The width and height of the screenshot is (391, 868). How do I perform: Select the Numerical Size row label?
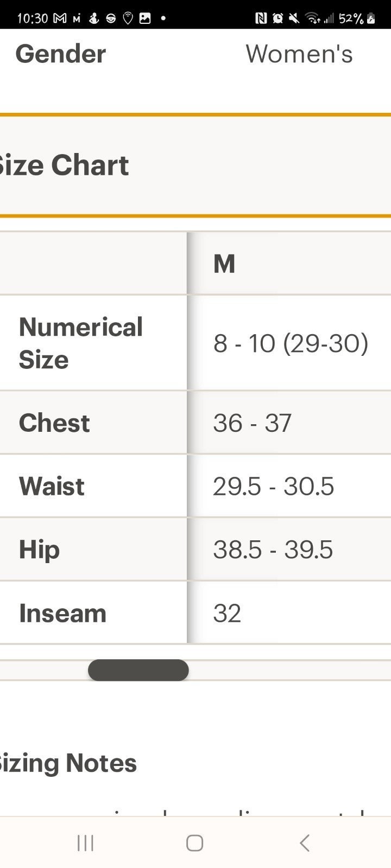tap(81, 343)
